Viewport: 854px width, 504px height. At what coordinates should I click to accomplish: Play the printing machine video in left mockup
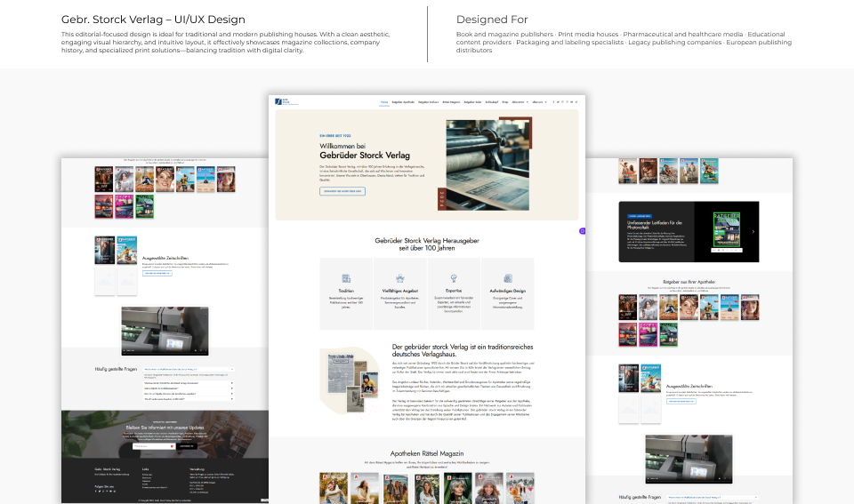click(165, 331)
